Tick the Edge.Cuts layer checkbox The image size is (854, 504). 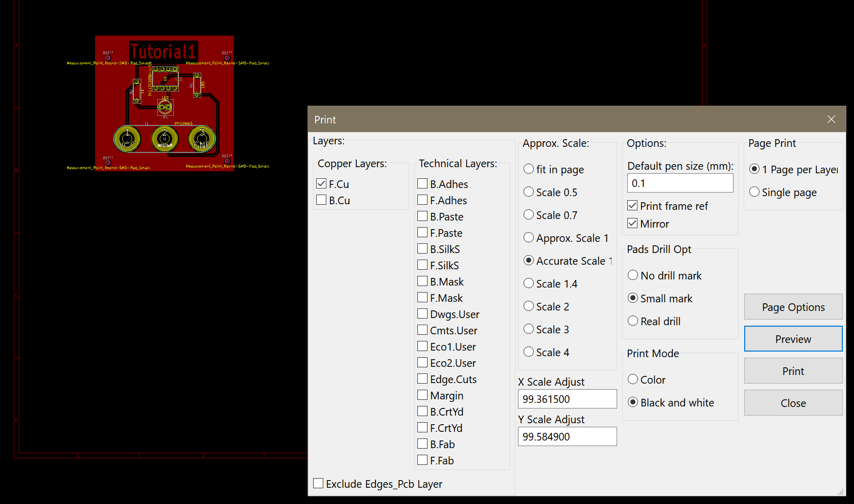(422, 379)
